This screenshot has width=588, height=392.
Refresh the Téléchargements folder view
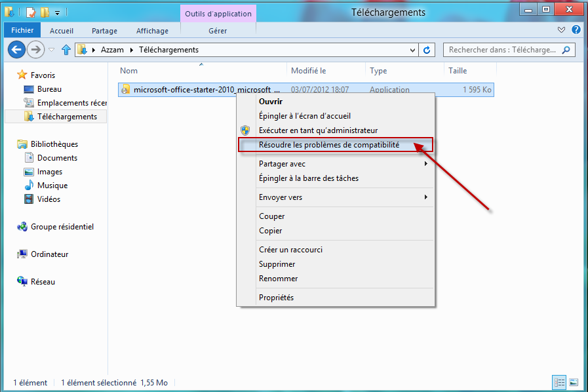pos(427,50)
